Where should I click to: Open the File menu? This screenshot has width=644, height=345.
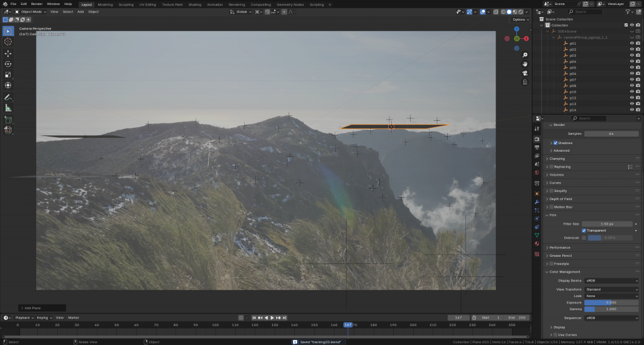tap(13, 4)
